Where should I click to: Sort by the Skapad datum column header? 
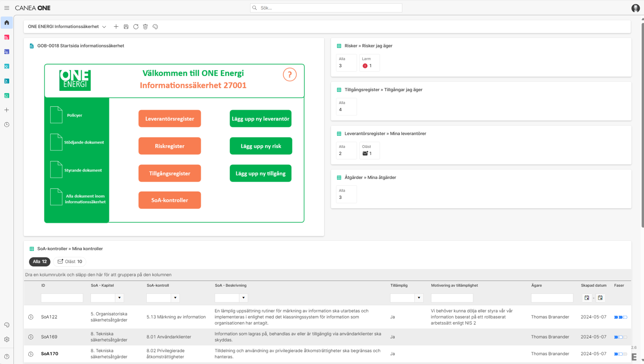pos(593,285)
